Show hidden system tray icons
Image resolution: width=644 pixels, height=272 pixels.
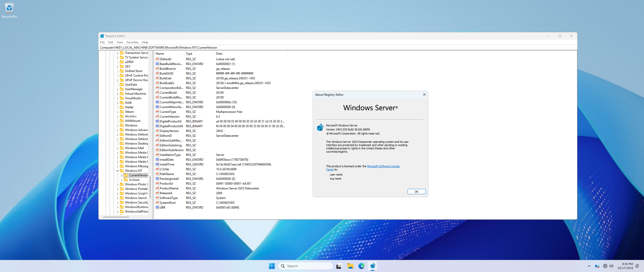click(x=589, y=266)
